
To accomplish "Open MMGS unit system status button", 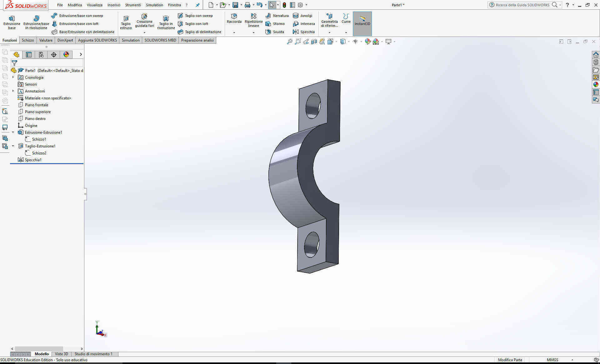I will 552,360.
